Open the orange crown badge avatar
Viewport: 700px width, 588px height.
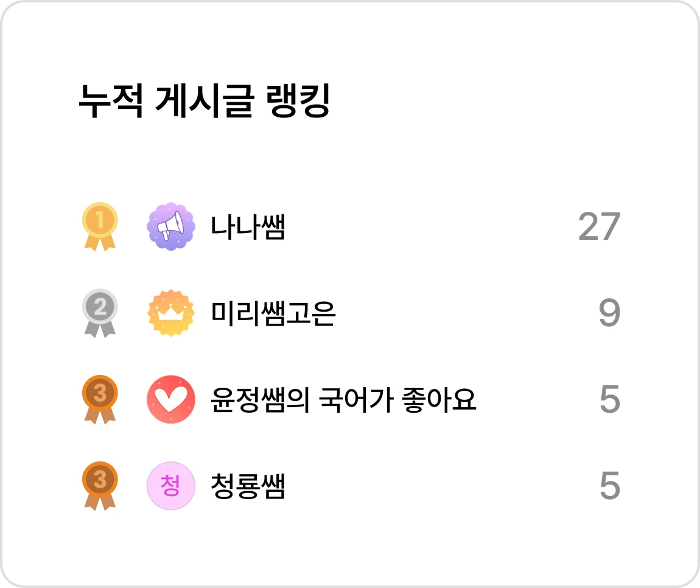[171, 313]
